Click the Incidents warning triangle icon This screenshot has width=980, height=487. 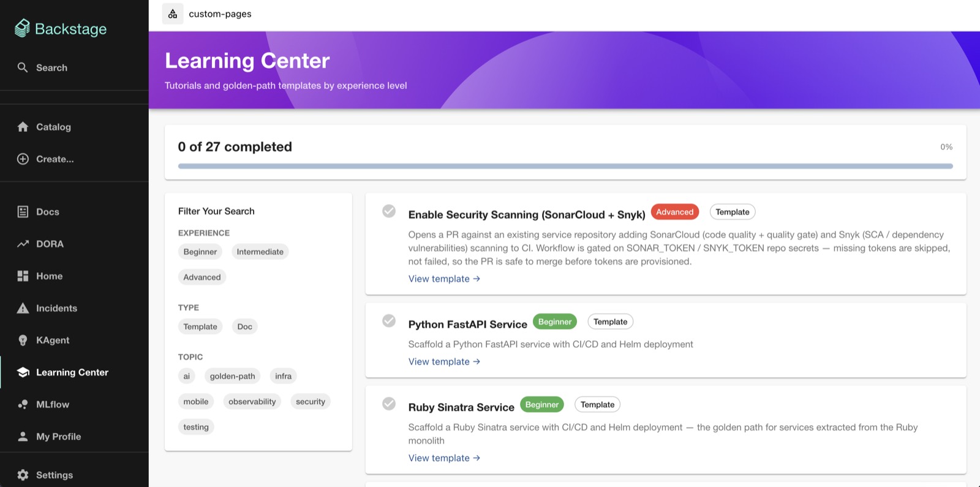pos(23,308)
